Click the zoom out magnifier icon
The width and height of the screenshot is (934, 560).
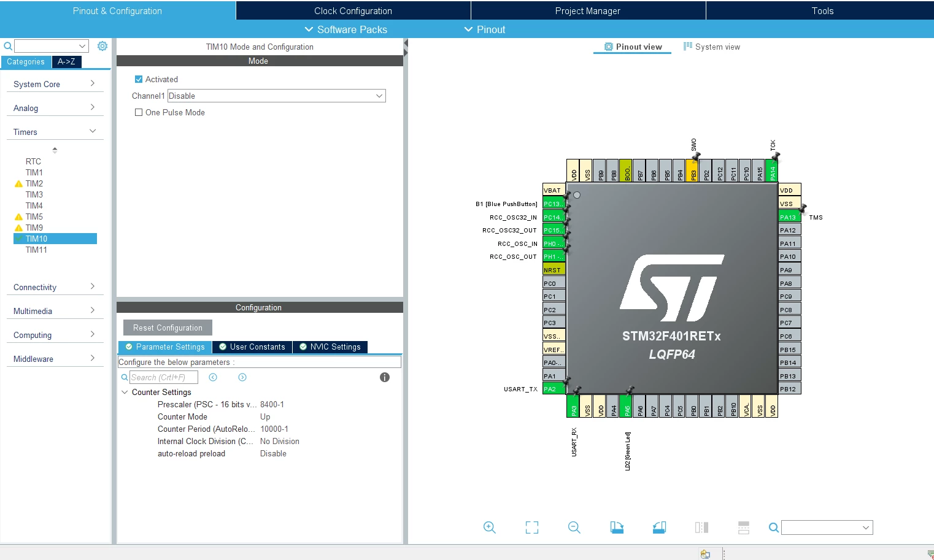(x=574, y=527)
